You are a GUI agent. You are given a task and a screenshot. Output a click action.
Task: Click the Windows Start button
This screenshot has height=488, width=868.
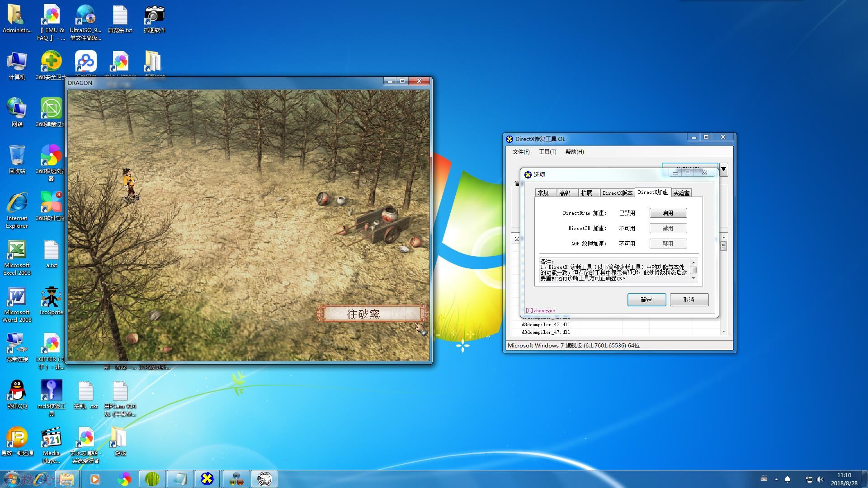[12, 479]
